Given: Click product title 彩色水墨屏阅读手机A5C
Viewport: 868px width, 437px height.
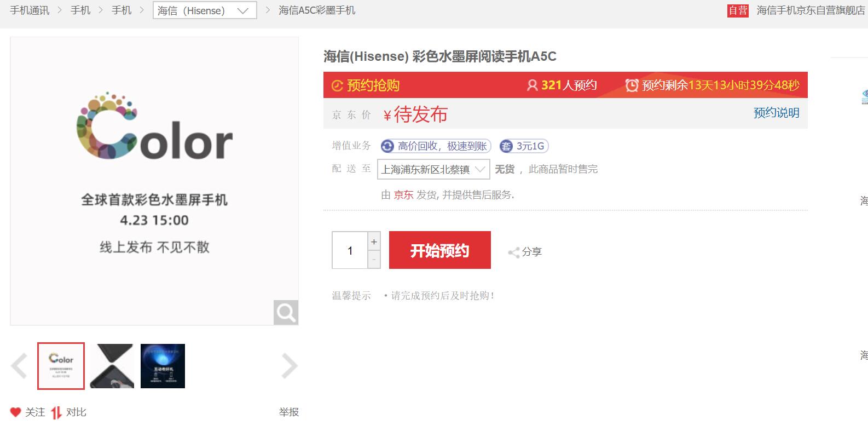Looking at the screenshot, I should [484, 56].
